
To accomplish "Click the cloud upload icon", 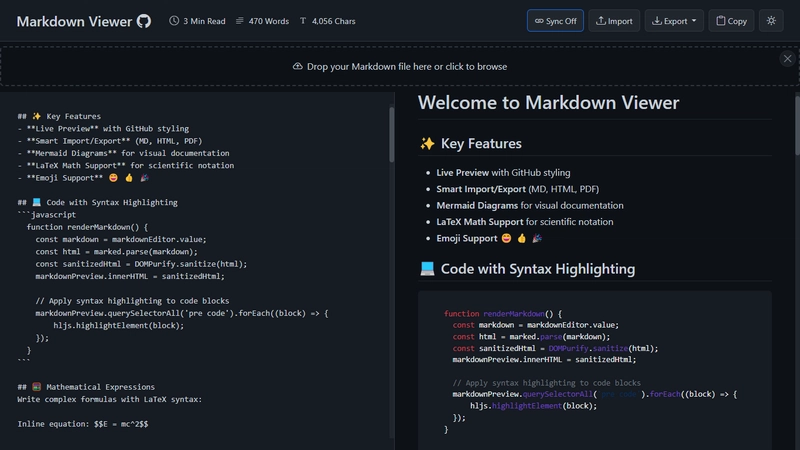I will 297,66.
